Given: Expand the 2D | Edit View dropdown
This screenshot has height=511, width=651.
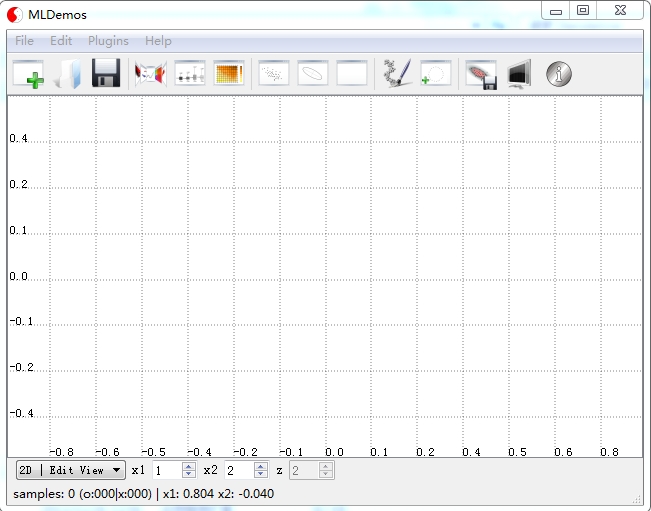Looking at the screenshot, I should coord(71,470).
